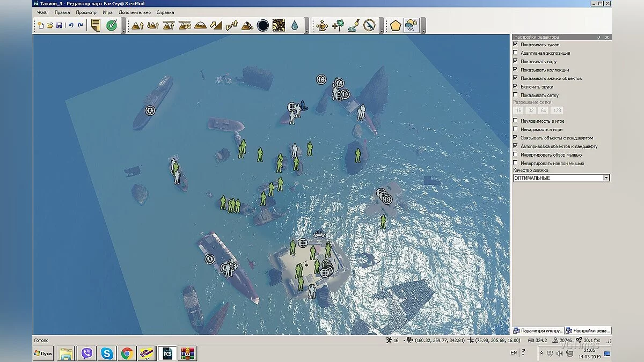
Task: Open the Файл menu
Action: [x=43, y=12]
